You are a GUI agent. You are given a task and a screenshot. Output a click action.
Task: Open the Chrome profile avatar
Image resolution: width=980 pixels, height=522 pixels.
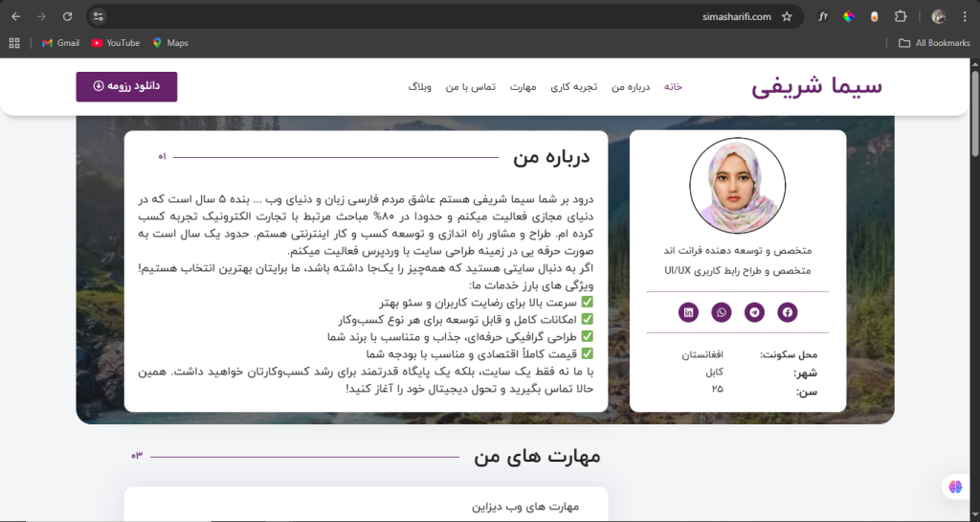(939, 17)
